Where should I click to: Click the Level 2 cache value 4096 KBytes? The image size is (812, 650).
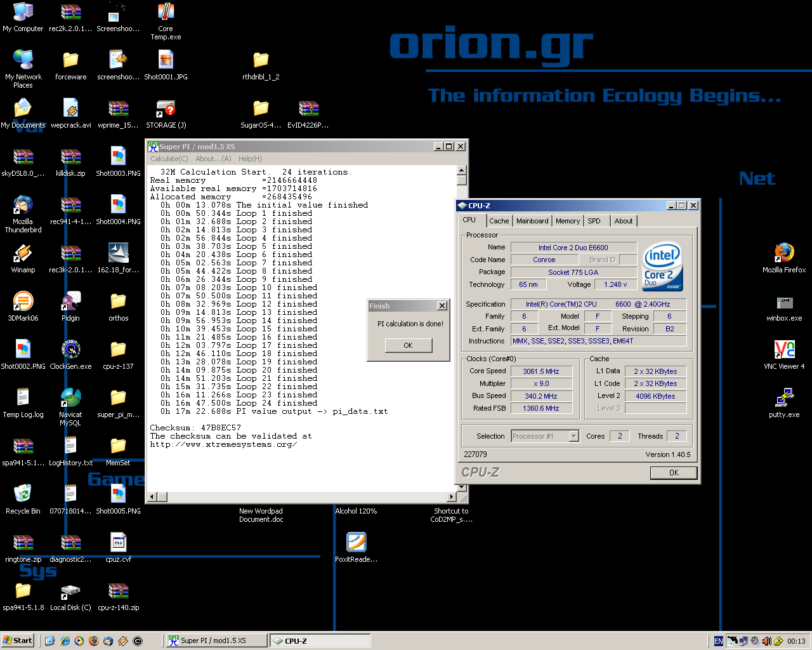coord(655,396)
